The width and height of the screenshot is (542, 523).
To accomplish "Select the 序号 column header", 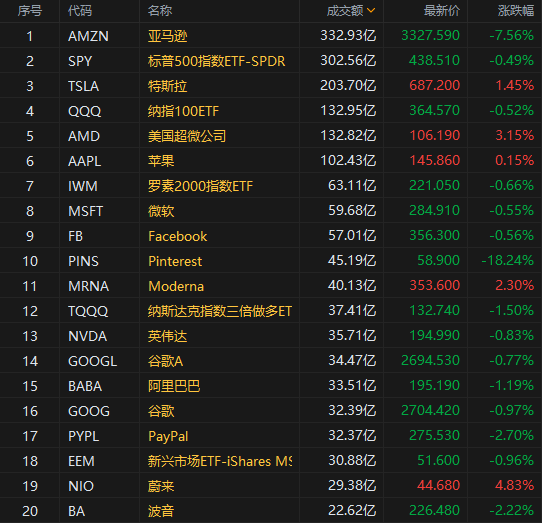I will tap(30, 11).
